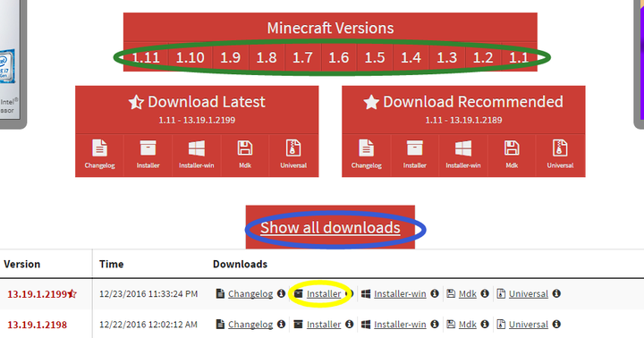The height and width of the screenshot is (338, 644).
Task: Click info icon after Installer-win for 13.19.1.2198
Action: pyautogui.click(x=435, y=324)
